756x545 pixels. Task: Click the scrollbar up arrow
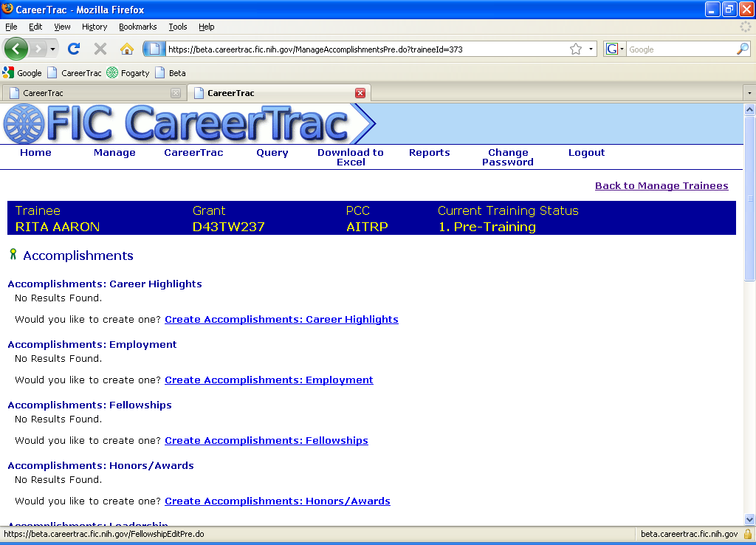pyautogui.click(x=749, y=109)
